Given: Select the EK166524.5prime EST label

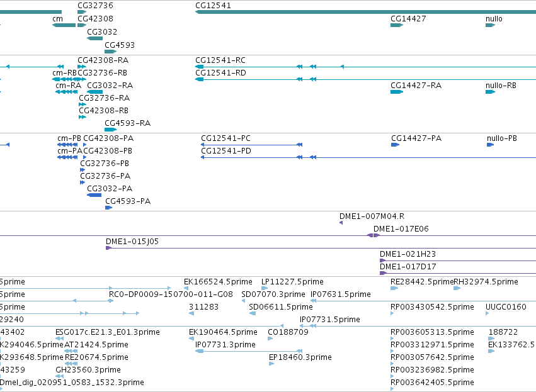Looking at the screenshot, I should pyautogui.click(x=218, y=282).
